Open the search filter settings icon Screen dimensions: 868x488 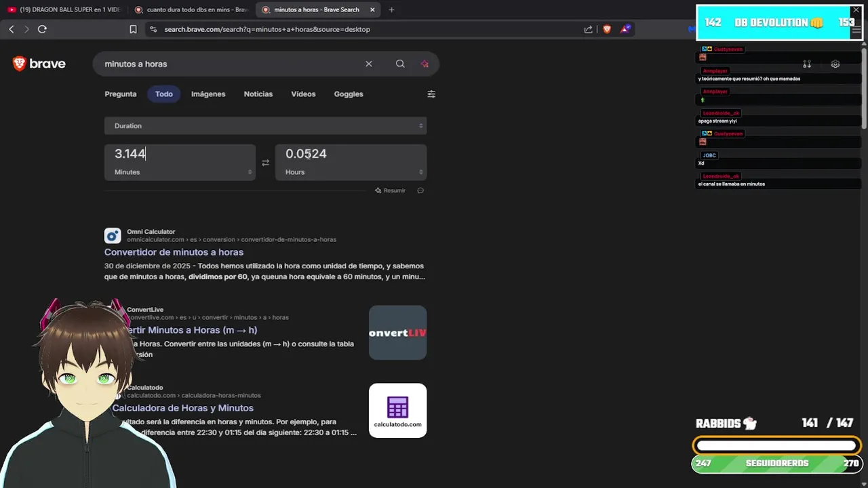[431, 94]
